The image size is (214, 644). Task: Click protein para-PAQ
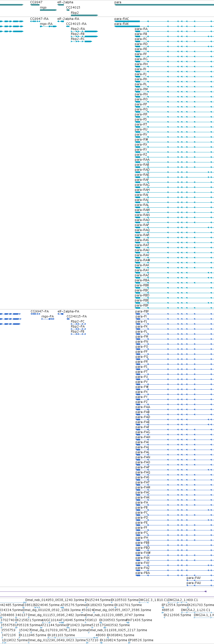point(143,472)
